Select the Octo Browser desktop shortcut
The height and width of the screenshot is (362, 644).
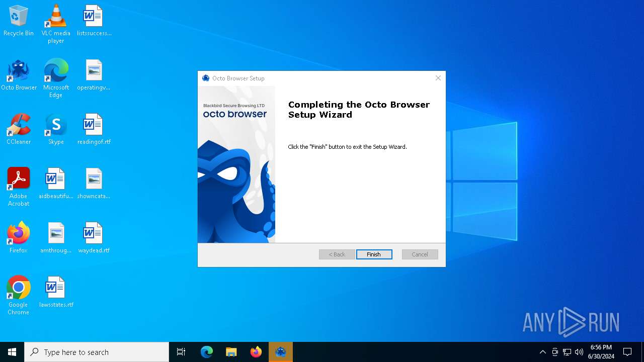19,75
